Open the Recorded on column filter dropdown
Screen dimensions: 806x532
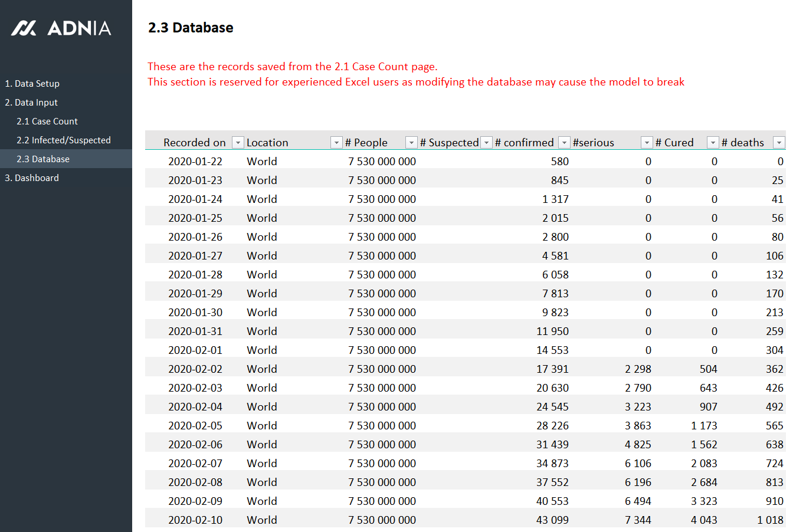(238, 143)
